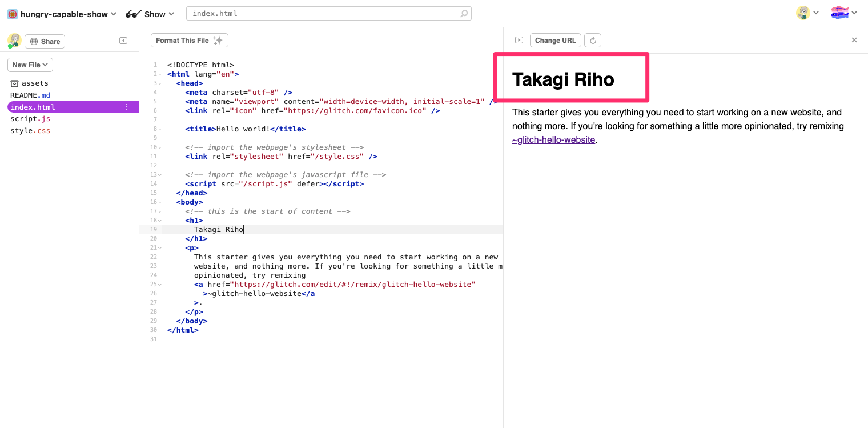Viewport: 868px width, 428px height.
Task: Open index.html file options menu
Action: coord(127,107)
